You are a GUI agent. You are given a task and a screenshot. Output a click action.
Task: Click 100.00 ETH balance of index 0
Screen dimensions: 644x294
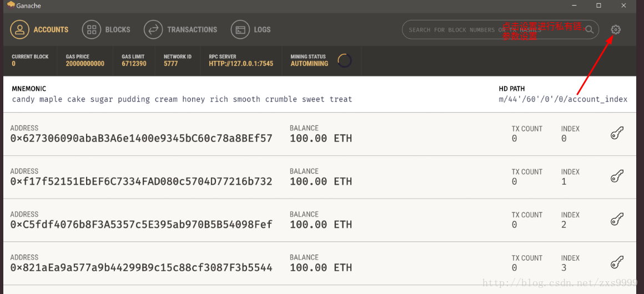coord(321,138)
